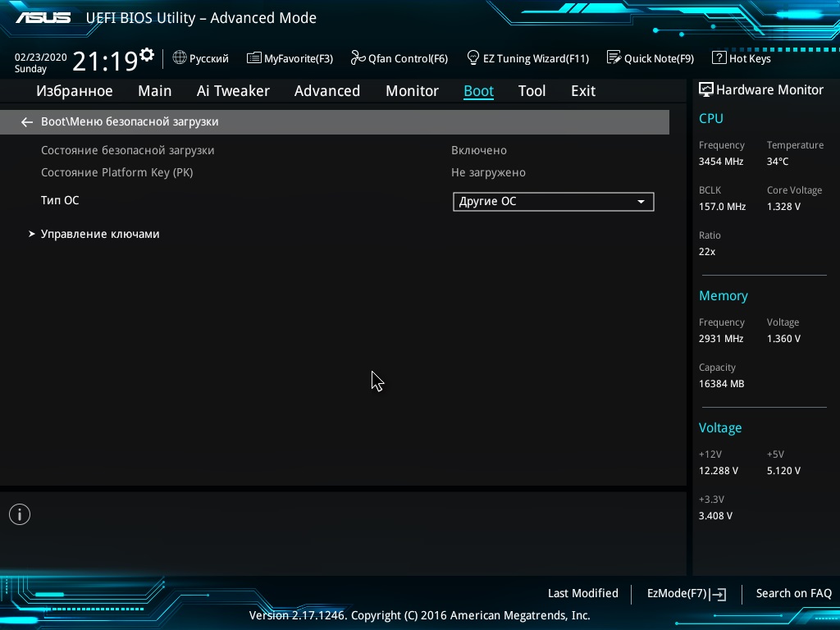Select the Boot tab
The width and height of the screenshot is (840, 630).
[x=478, y=91]
